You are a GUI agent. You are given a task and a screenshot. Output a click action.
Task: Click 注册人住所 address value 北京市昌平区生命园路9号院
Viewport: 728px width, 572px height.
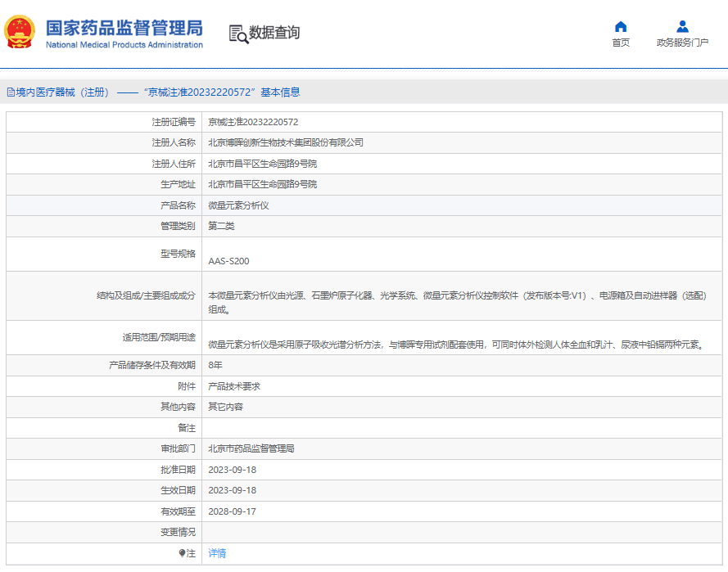262,164
